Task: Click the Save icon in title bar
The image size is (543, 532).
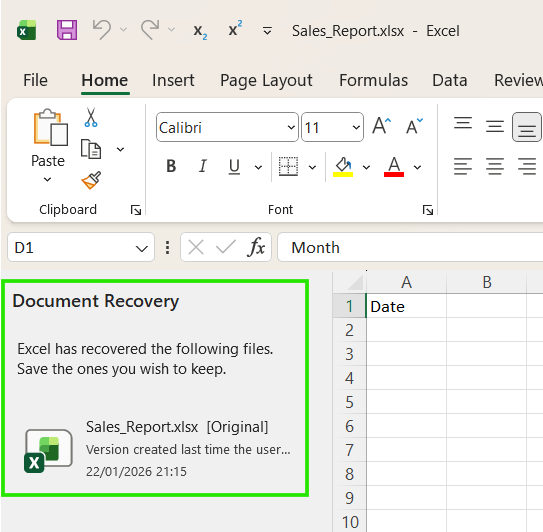Action: [67, 30]
